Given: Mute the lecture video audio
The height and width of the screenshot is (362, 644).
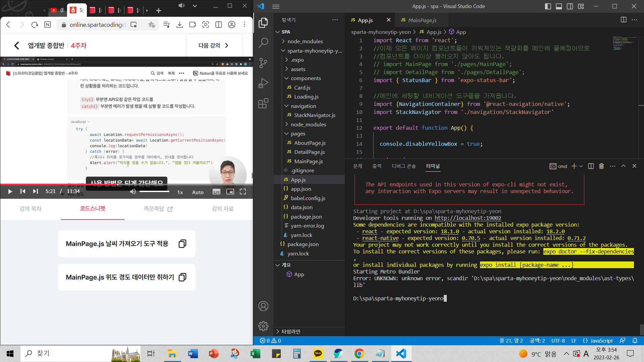Looking at the screenshot, I should point(133,192).
